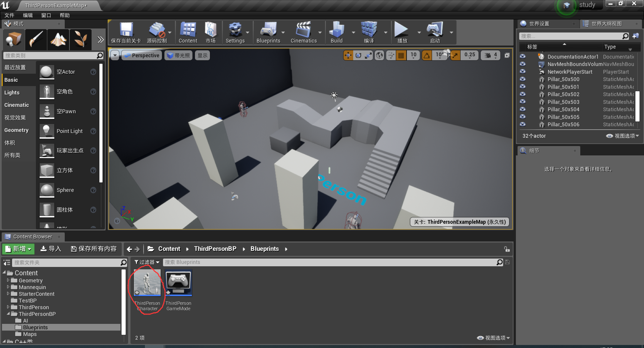This screenshot has height=348, width=644.
Task: Open the File menu
Action: tap(9, 15)
